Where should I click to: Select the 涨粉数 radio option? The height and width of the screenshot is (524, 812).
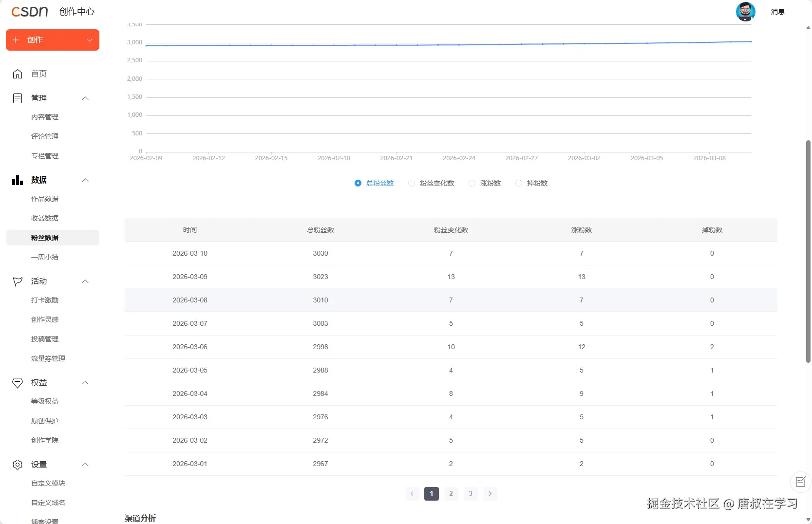click(472, 183)
